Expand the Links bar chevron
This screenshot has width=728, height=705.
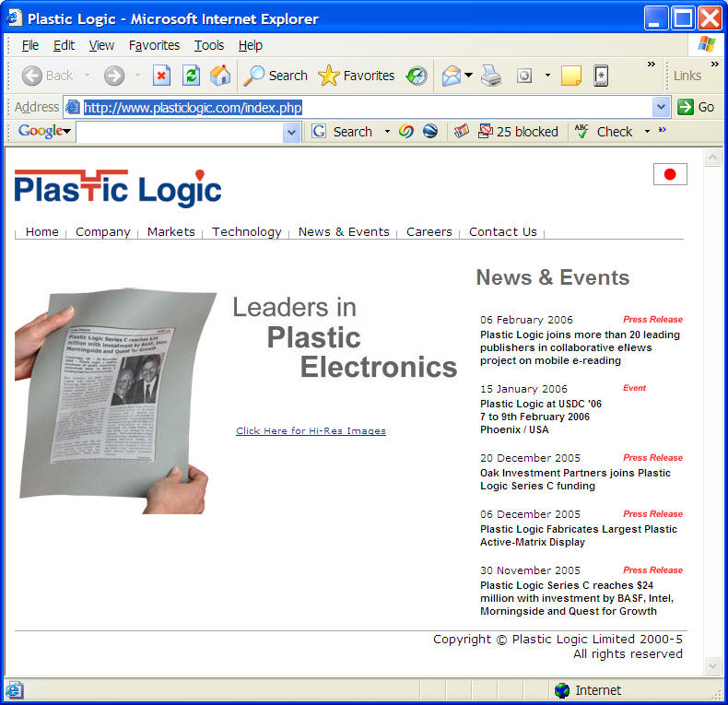(x=715, y=65)
